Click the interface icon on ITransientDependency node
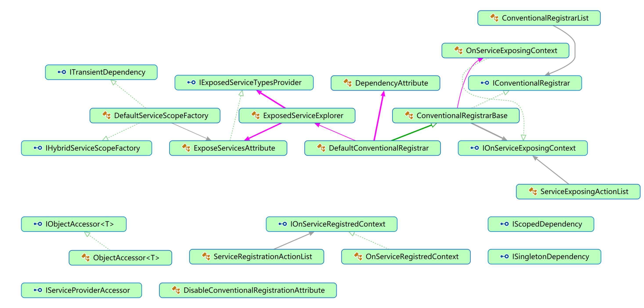 click(62, 72)
